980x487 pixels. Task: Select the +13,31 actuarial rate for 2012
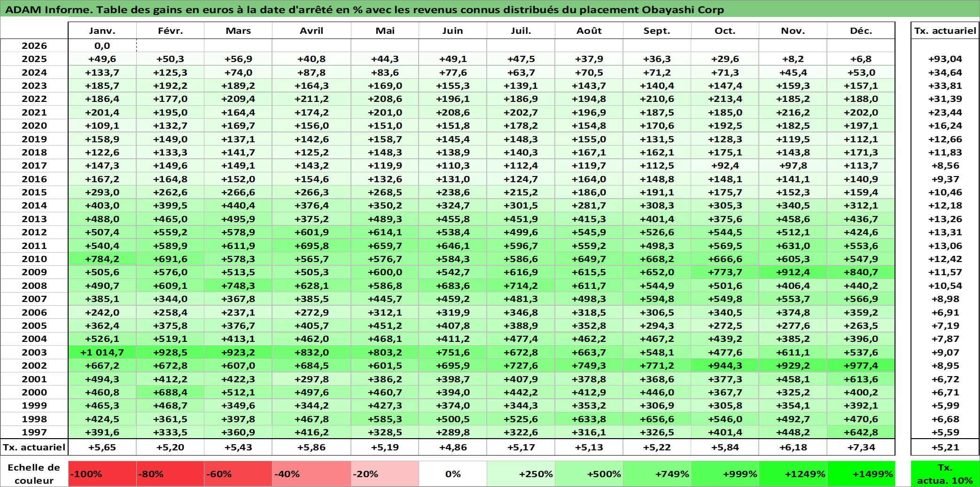click(x=945, y=232)
